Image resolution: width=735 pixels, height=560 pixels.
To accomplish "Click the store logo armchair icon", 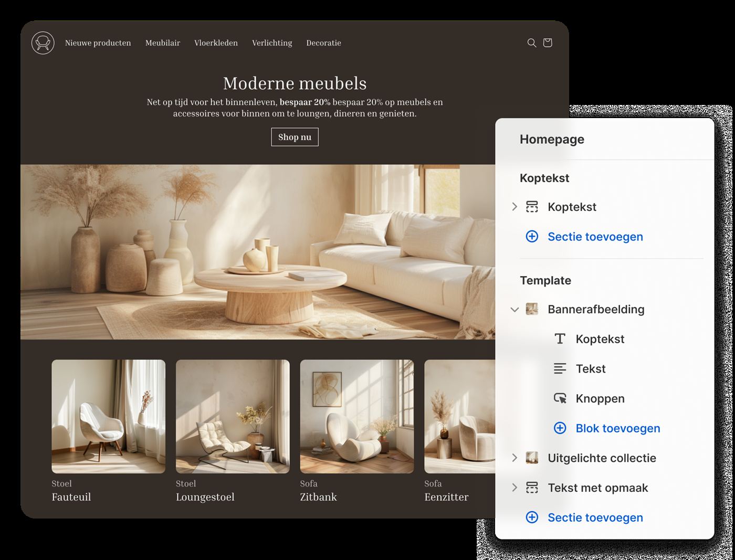I will [x=43, y=43].
